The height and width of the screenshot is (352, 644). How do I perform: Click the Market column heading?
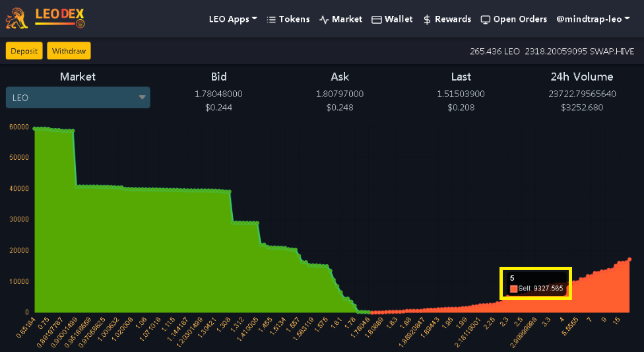click(78, 77)
